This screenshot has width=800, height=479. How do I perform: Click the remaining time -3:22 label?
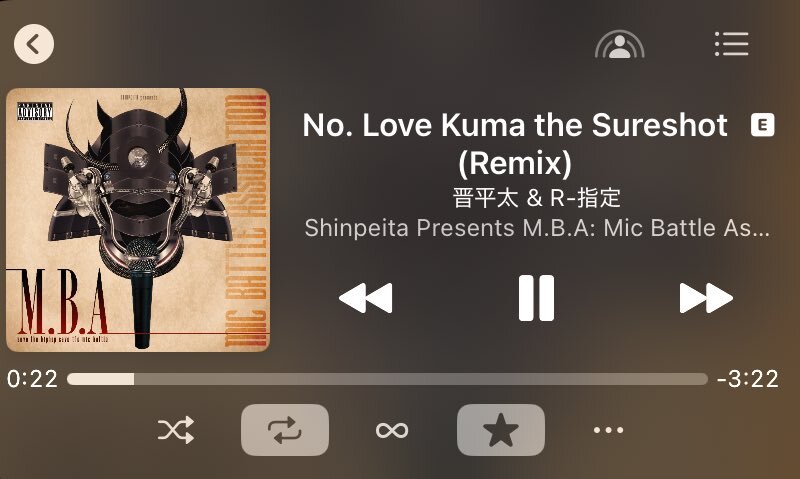pyautogui.click(x=747, y=379)
